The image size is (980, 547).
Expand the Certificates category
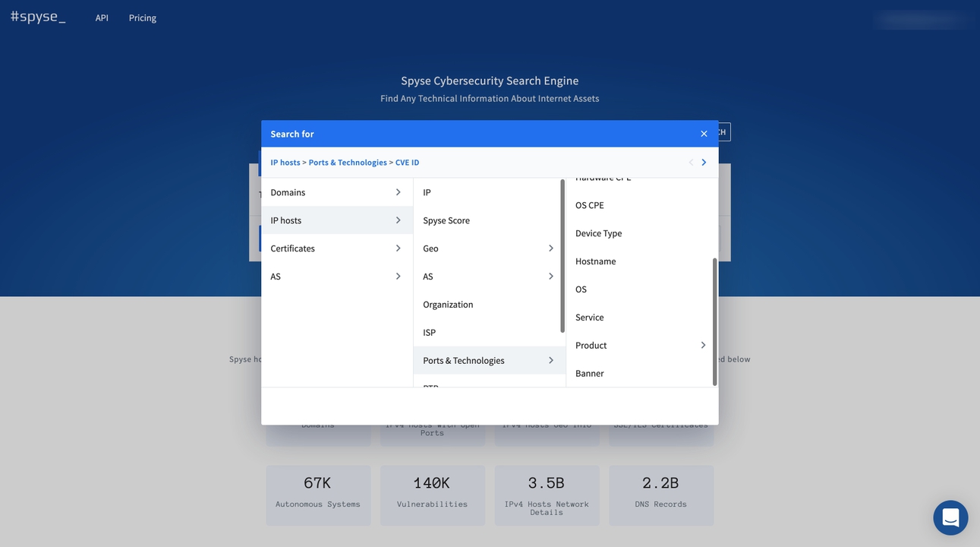pos(398,248)
